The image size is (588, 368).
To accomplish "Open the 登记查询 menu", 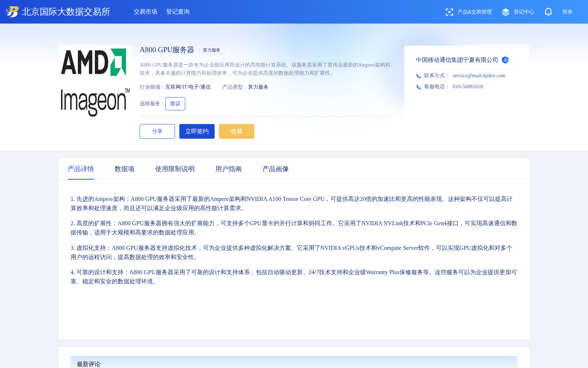I will pos(178,12).
